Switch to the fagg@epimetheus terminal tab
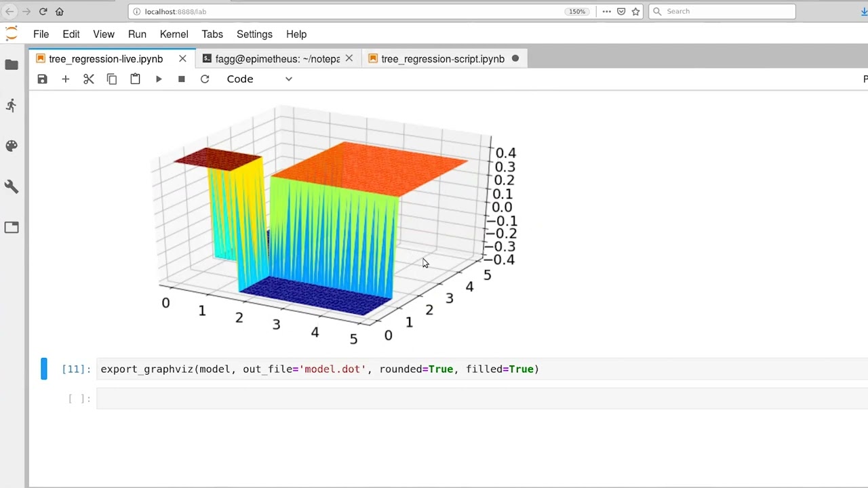The height and width of the screenshot is (488, 868). click(277, 59)
